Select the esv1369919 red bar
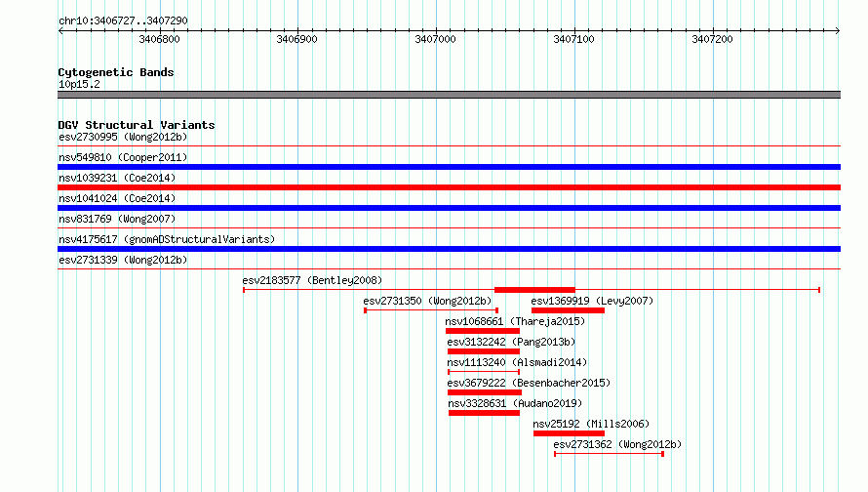Image resolution: width=868 pixels, height=492 pixels. (568, 310)
